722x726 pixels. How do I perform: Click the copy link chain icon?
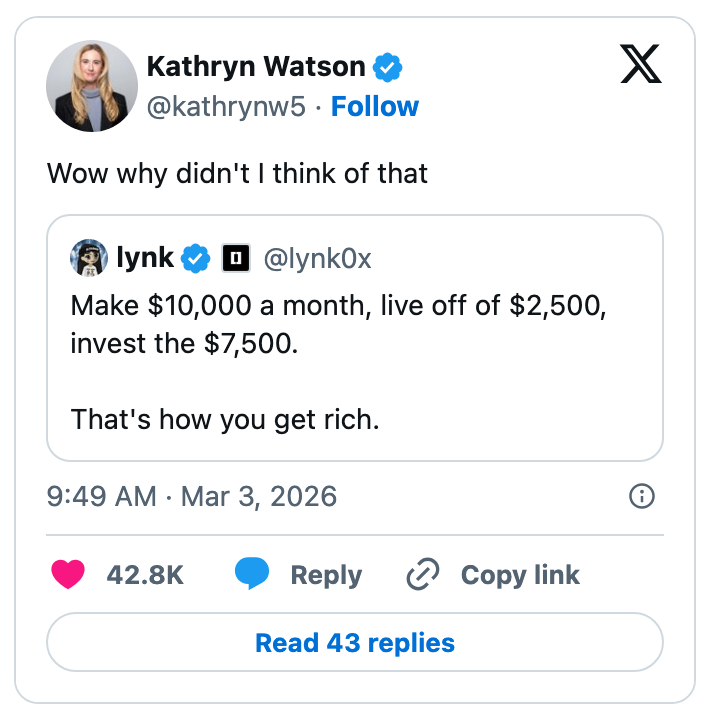[x=423, y=575]
